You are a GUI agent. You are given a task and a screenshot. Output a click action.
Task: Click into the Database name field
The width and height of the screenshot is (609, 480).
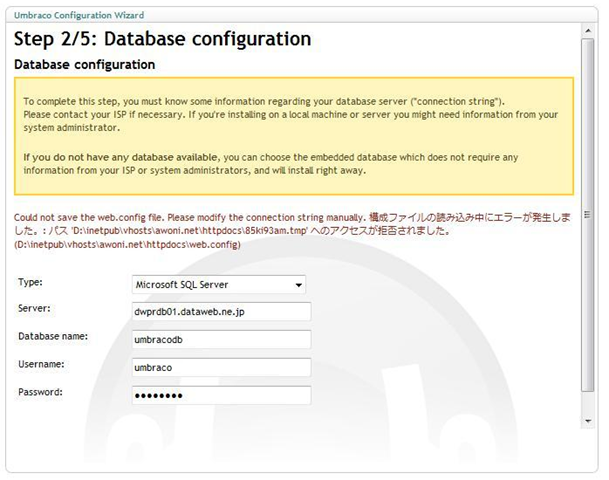tap(221, 339)
